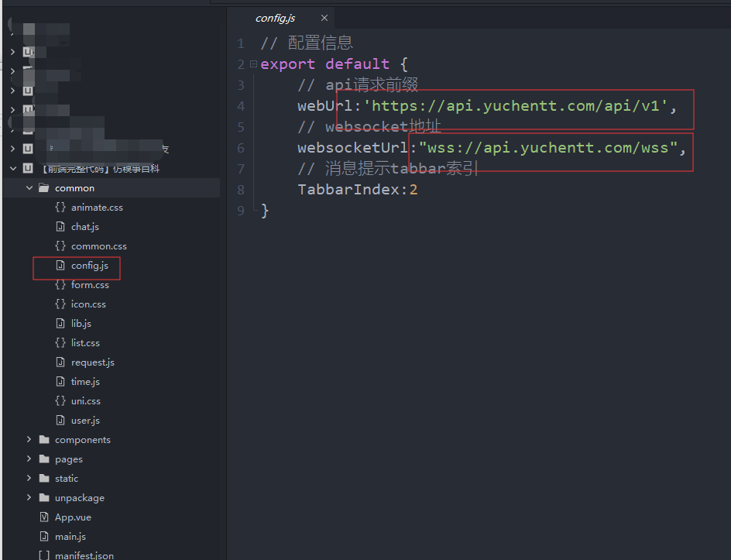The image size is (731, 560).
Task: Click the closing brace on line 9
Action: tap(265, 211)
